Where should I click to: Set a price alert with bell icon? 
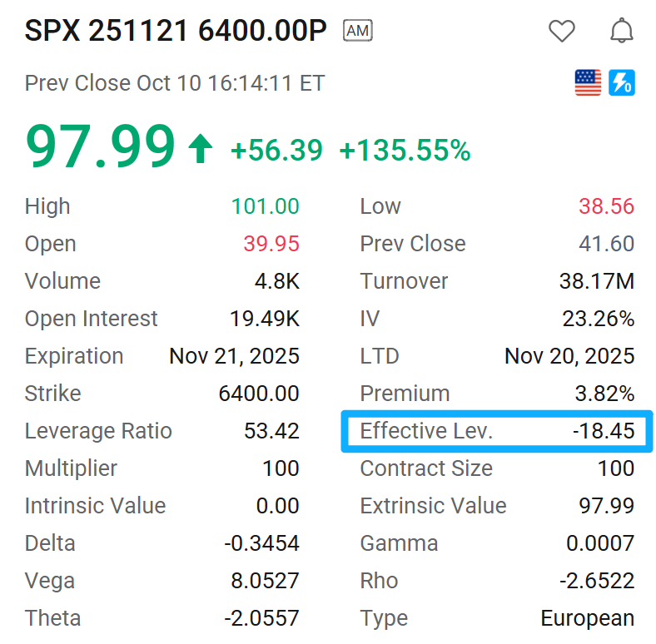[622, 32]
